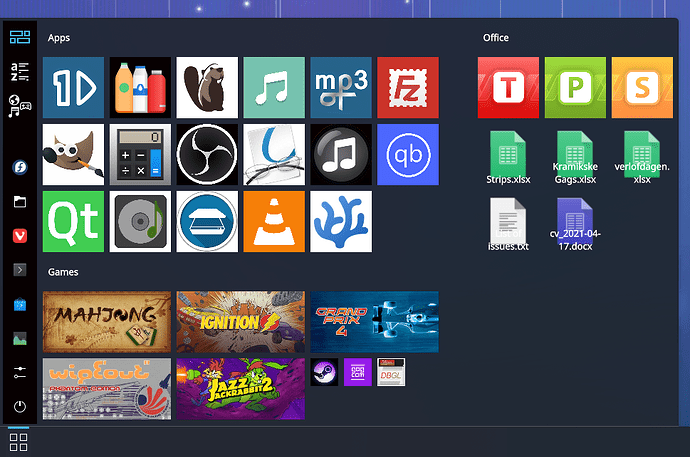Launch the GIMP image editor
690x457 pixels.
coord(73,154)
